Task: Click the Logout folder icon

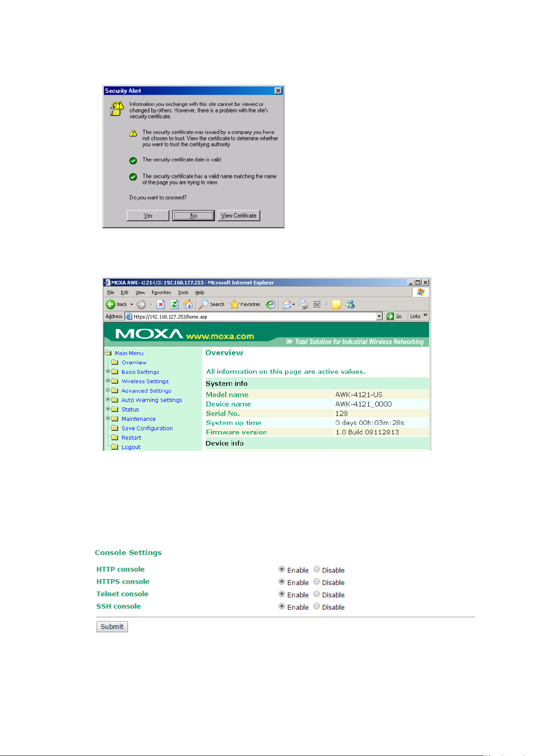Action: point(115,447)
